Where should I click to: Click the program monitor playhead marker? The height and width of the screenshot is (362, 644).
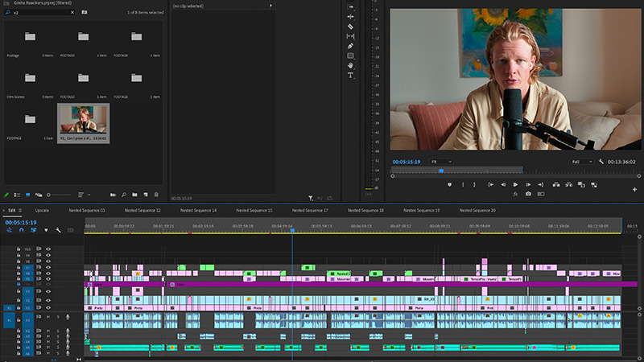pos(441,171)
